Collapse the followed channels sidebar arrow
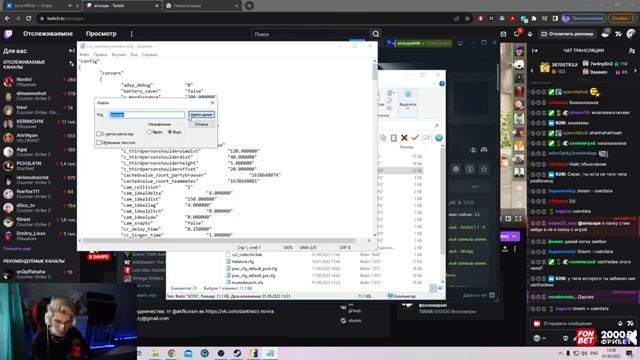 point(72,51)
